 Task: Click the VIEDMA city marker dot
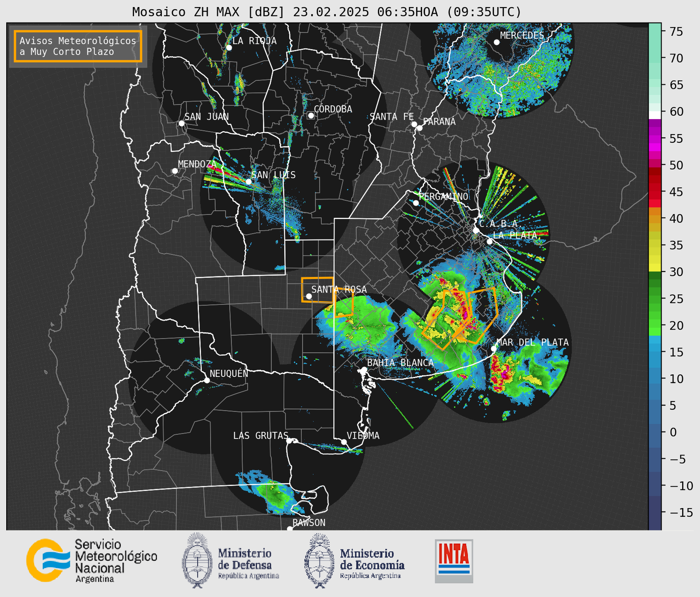coord(344,442)
